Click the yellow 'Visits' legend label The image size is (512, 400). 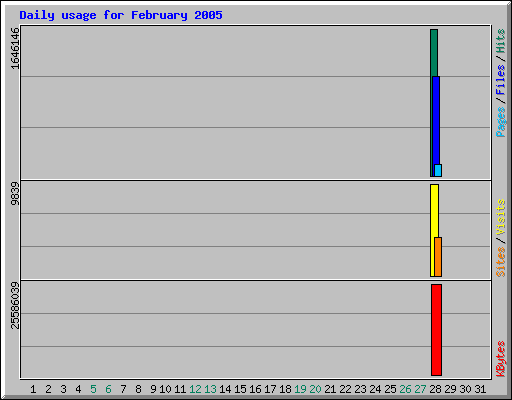[x=500, y=218]
